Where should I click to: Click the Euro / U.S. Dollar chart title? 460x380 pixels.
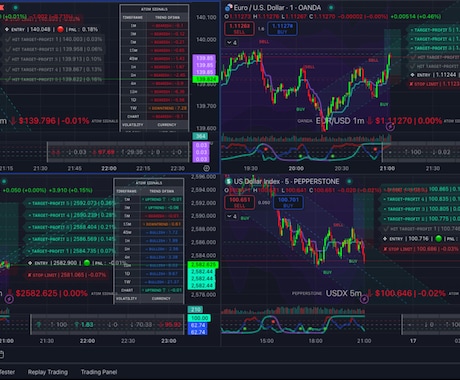[x=277, y=7]
